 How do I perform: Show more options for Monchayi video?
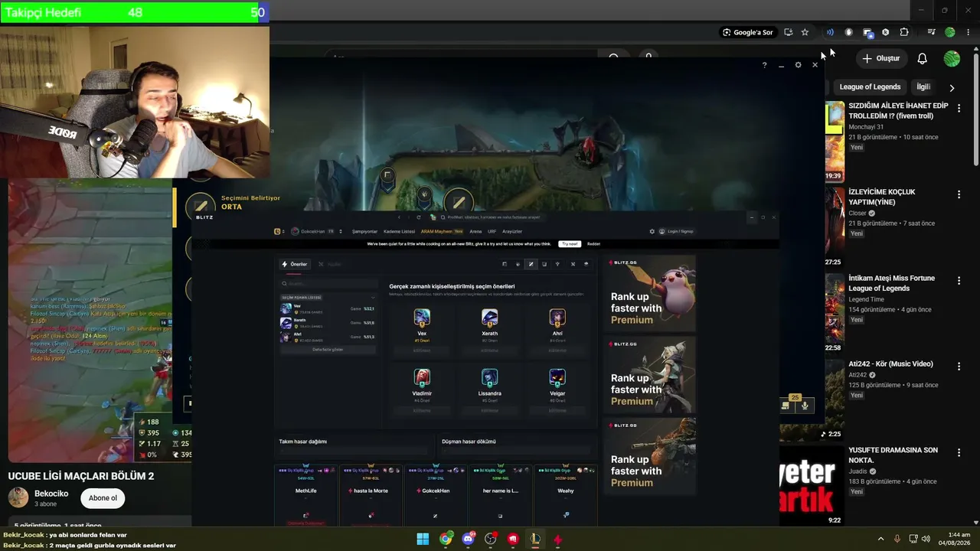[x=959, y=109]
